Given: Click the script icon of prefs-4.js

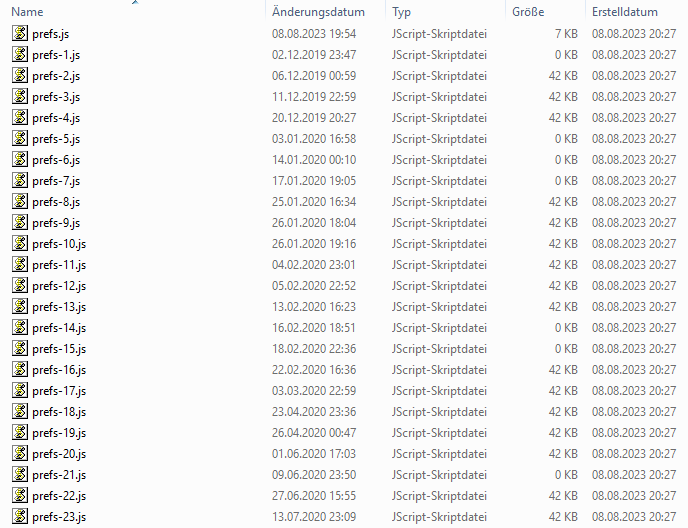Looking at the screenshot, I should point(20,117).
